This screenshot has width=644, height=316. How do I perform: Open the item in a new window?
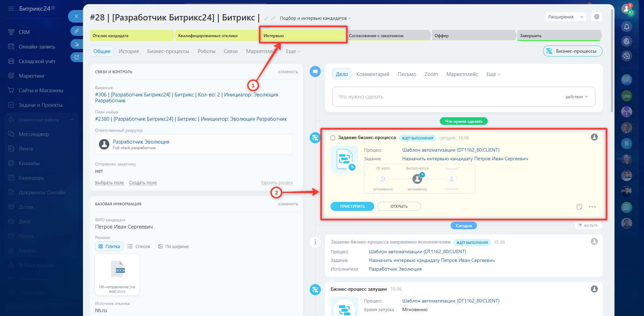click(x=76, y=57)
